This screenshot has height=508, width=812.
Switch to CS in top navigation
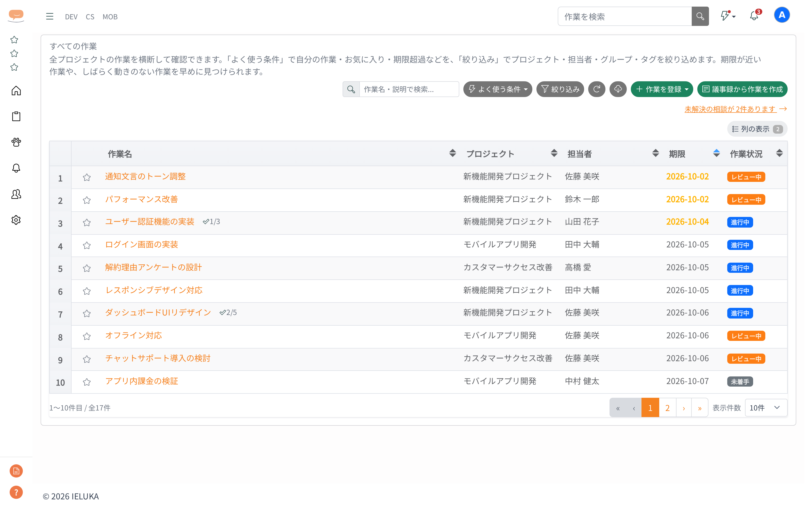tap(90, 17)
